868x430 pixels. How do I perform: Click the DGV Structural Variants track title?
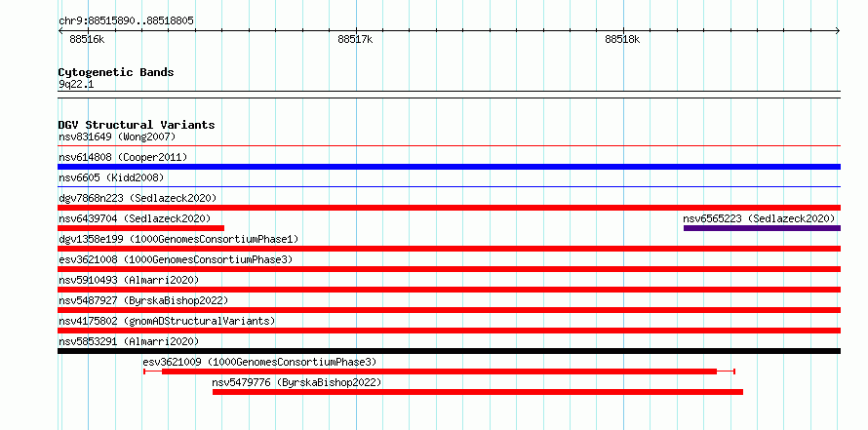pos(137,125)
